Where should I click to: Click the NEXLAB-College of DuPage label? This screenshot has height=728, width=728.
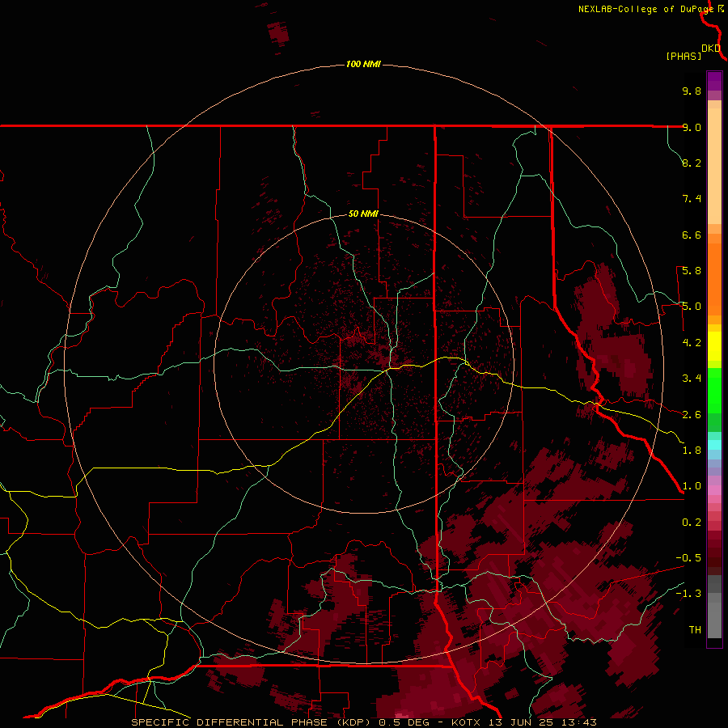pos(647,9)
